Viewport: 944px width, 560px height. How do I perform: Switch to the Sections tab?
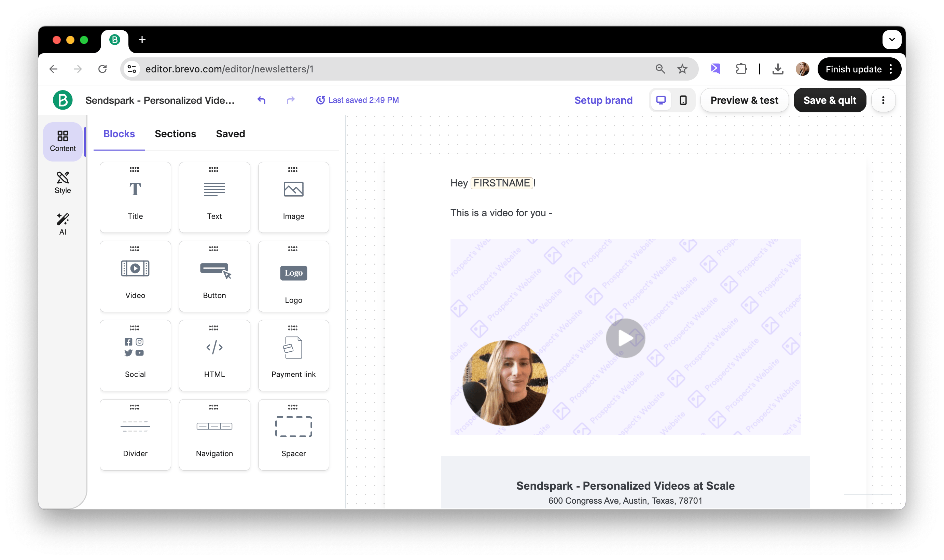[176, 134]
